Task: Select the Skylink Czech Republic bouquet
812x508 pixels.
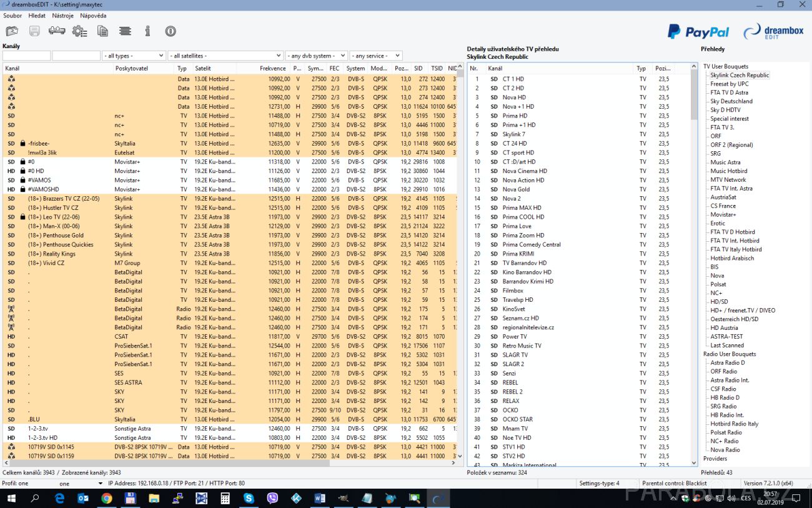Action: [740, 75]
